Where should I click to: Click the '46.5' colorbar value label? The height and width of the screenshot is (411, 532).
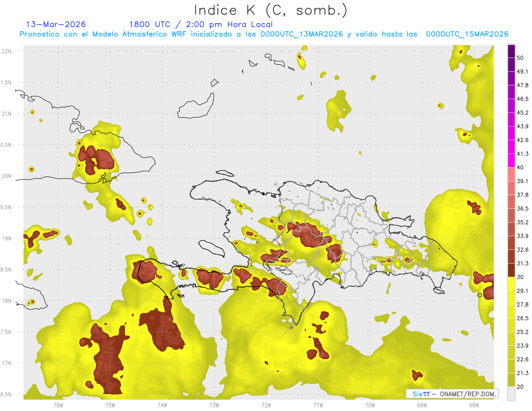pos(523,99)
